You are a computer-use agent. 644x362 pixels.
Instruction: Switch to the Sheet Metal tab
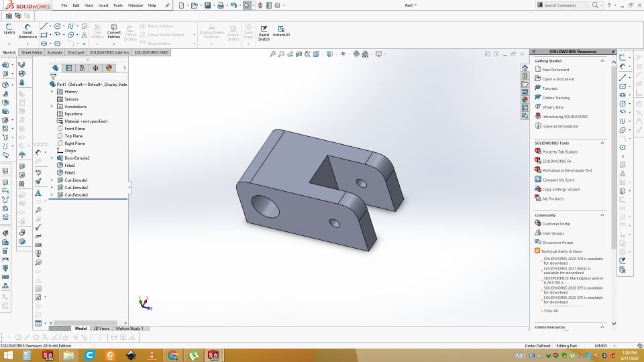pyautogui.click(x=32, y=52)
